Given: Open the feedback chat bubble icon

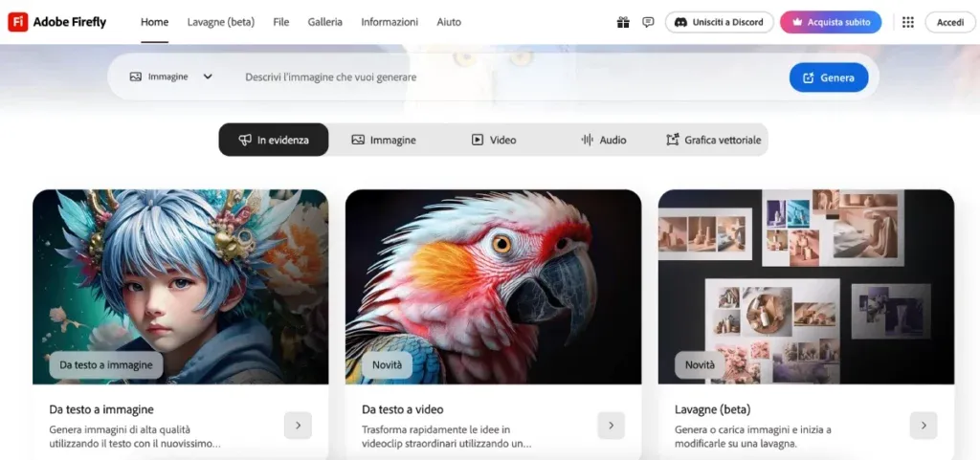Looking at the screenshot, I should (x=648, y=22).
